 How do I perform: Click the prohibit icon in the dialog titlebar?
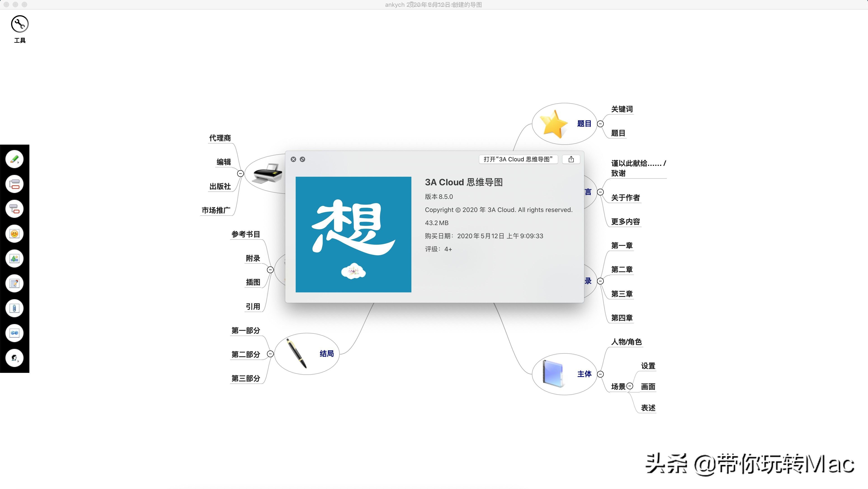tap(302, 159)
